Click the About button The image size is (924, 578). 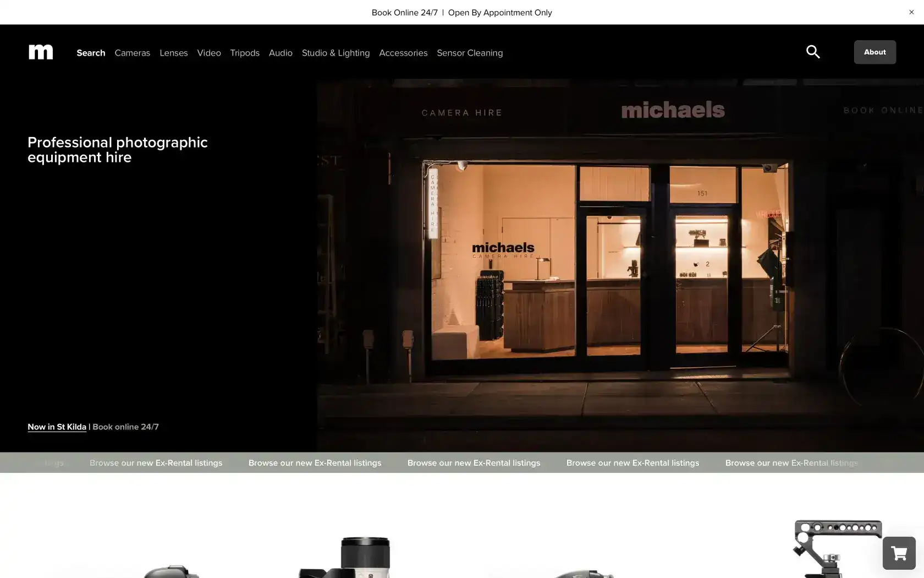875,51
